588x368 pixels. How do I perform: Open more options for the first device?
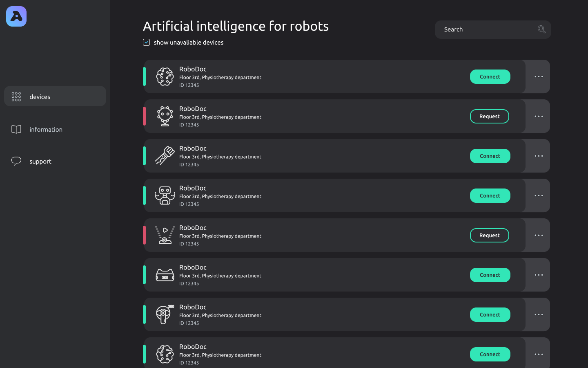click(539, 76)
